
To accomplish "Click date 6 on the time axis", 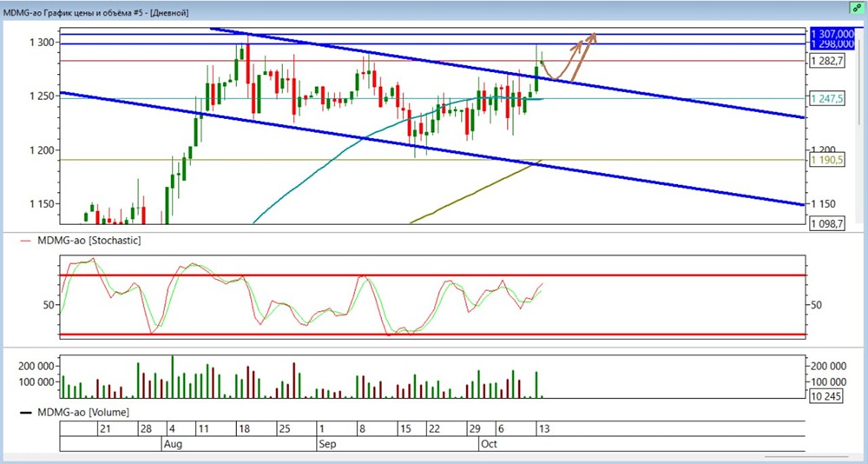I will coord(501,429).
